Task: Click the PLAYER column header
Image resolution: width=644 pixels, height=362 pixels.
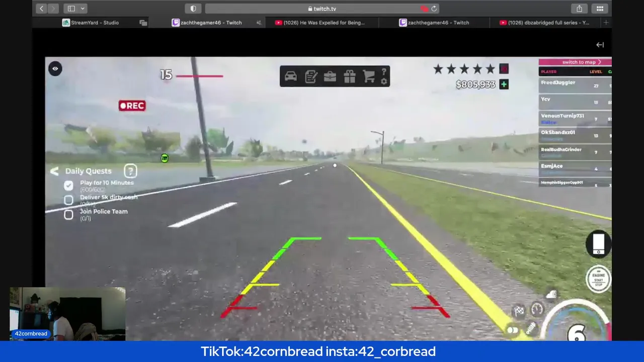Action: (x=548, y=72)
